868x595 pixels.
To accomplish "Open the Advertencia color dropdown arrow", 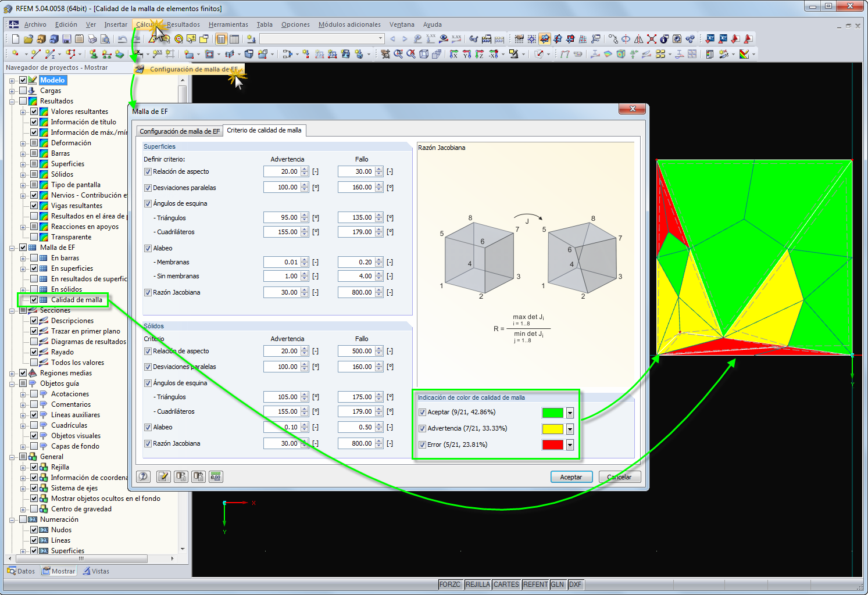I will (570, 429).
